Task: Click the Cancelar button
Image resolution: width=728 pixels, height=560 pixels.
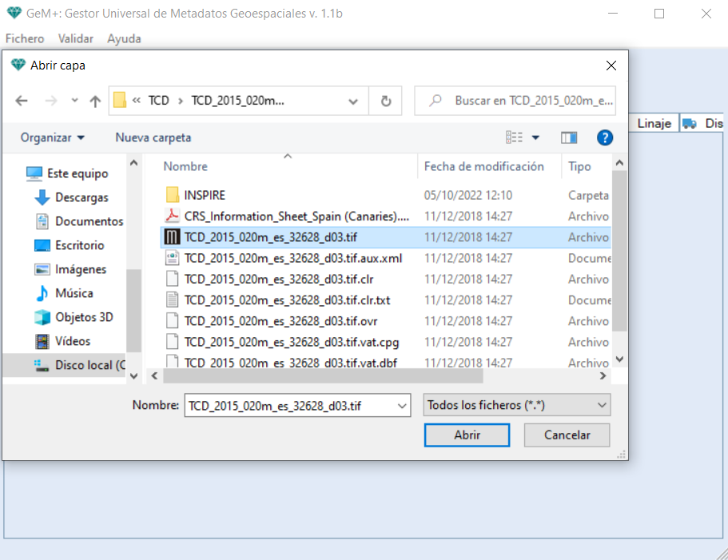Action: click(567, 435)
